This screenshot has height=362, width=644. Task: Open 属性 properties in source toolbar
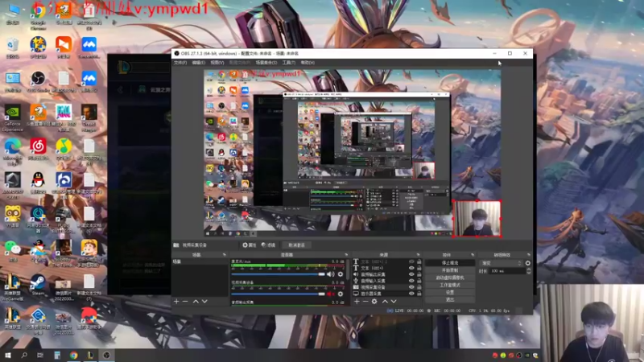point(250,245)
